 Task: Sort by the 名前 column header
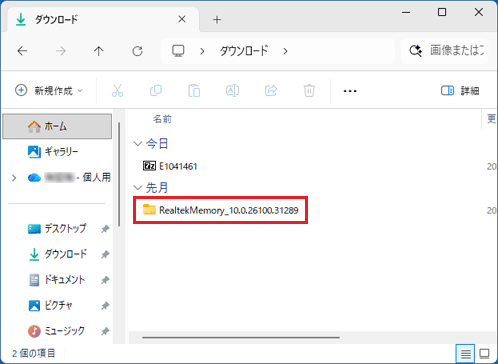coord(162,119)
